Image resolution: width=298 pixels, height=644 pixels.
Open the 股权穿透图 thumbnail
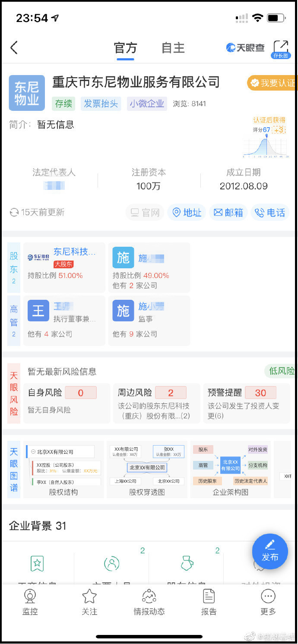(147, 470)
